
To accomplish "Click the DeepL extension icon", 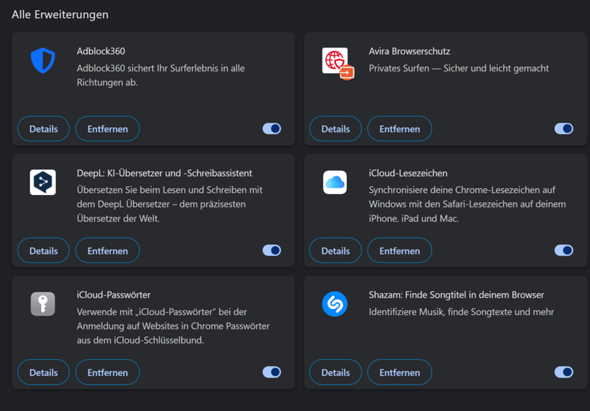I will coord(43,182).
